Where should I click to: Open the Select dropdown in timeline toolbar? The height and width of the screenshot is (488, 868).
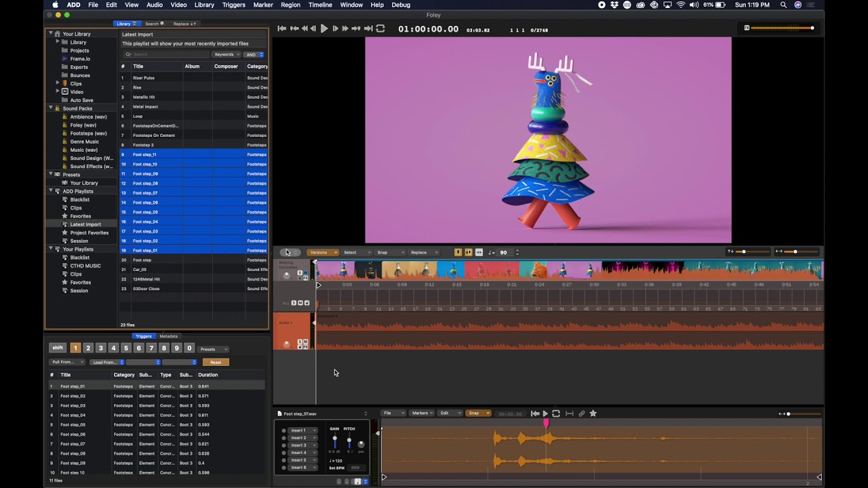point(356,253)
